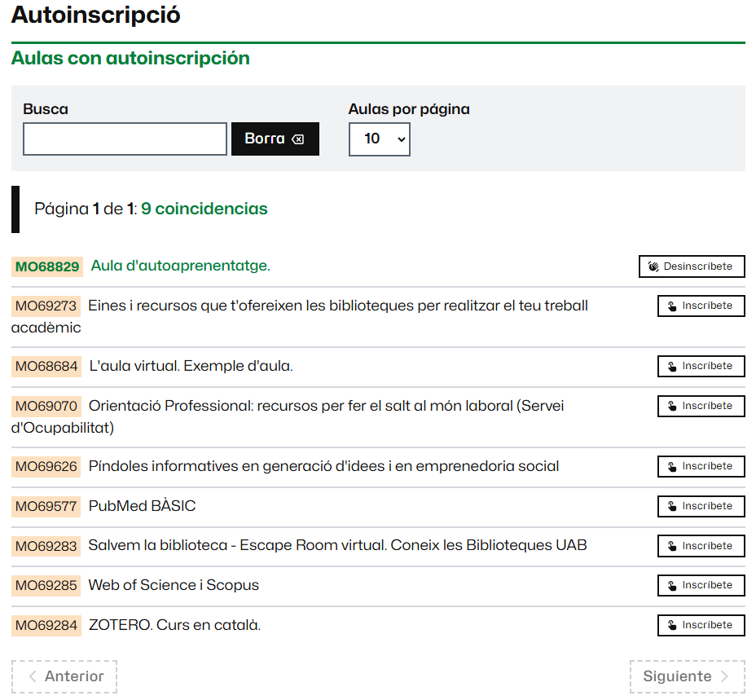Enroll in Web of Science i Scopus
The width and height of the screenshot is (756, 700).
click(x=701, y=585)
